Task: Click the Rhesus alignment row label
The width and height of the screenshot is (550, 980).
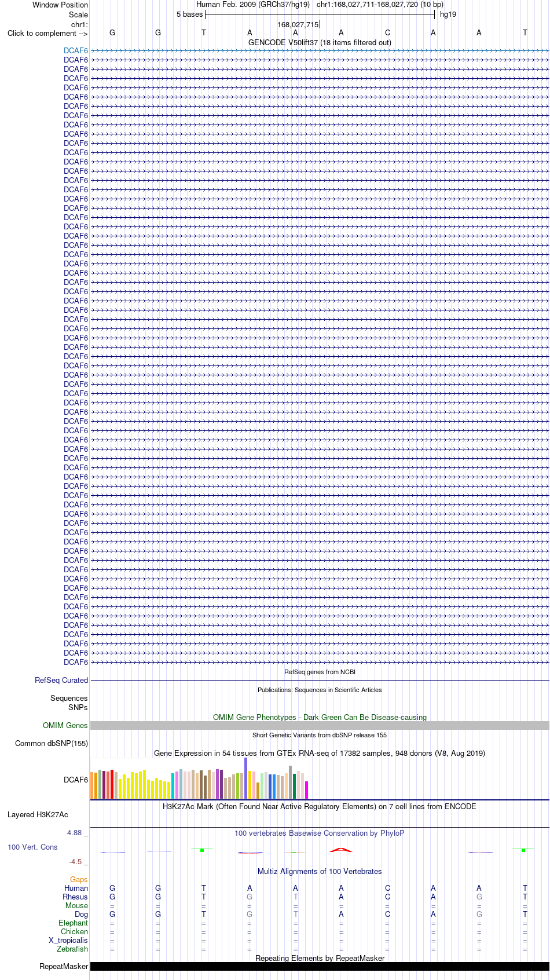Action: [x=75, y=897]
